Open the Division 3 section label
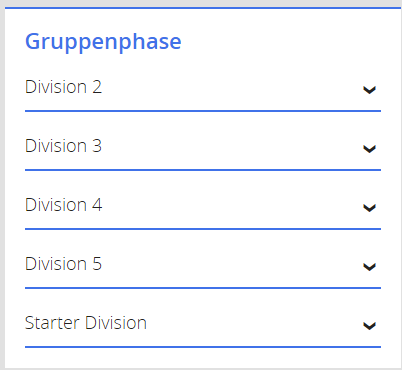Image resolution: width=402 pixels, height=370 pixels. [x=63, y=146]
